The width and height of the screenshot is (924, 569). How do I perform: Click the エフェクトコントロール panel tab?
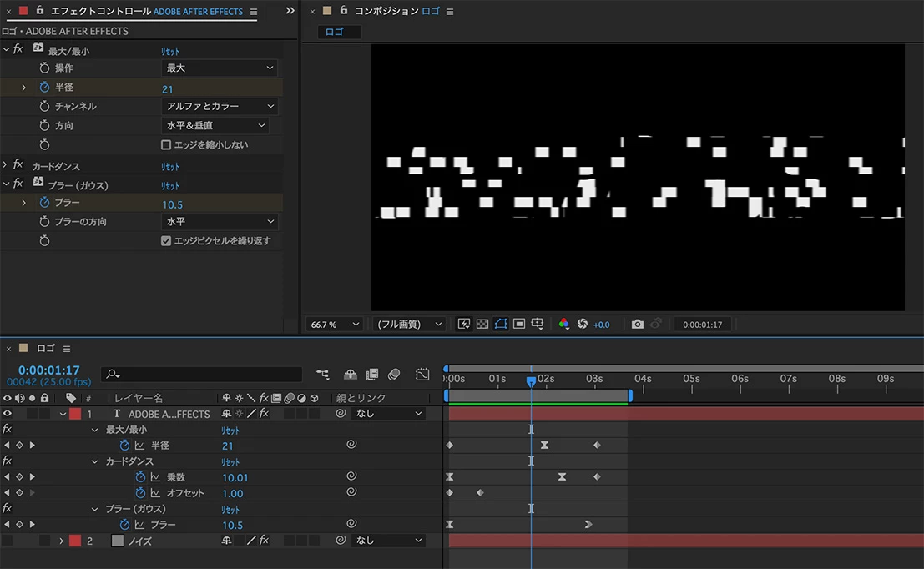[147, 11]
